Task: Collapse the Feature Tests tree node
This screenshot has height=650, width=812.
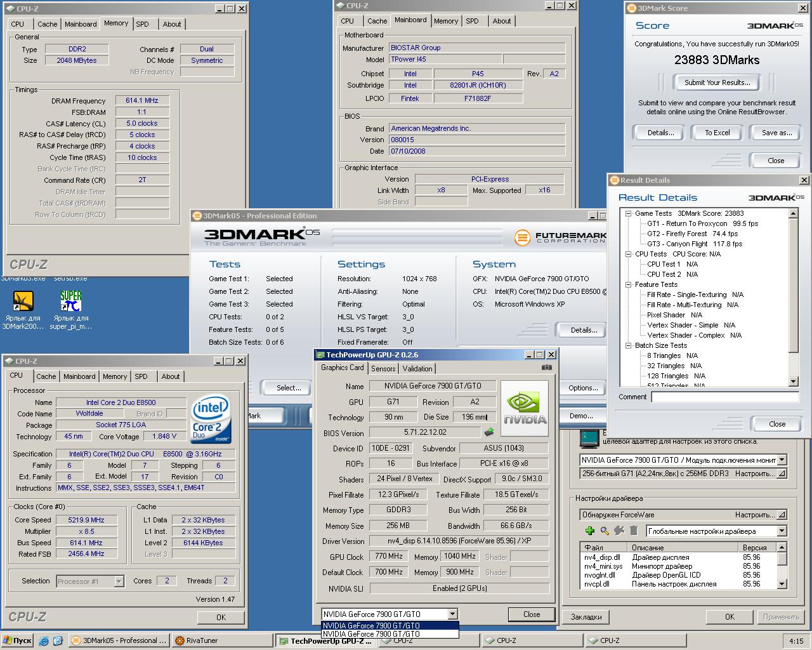Action: (x=628, y=284)
